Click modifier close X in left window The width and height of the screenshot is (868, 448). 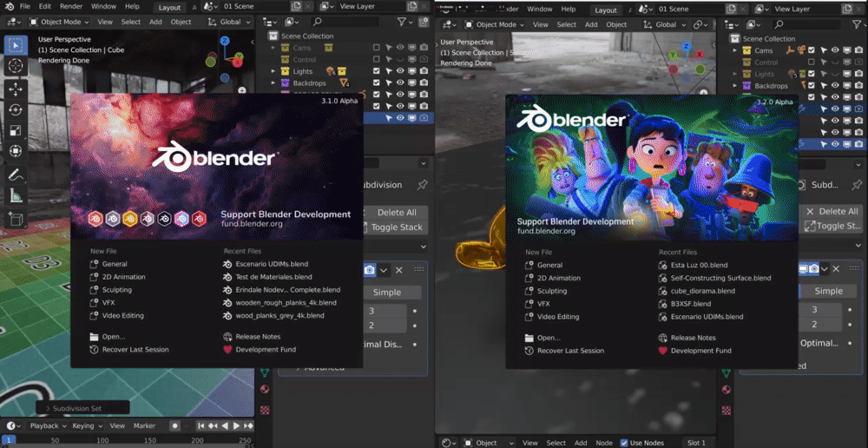click(x=399, y=270)
